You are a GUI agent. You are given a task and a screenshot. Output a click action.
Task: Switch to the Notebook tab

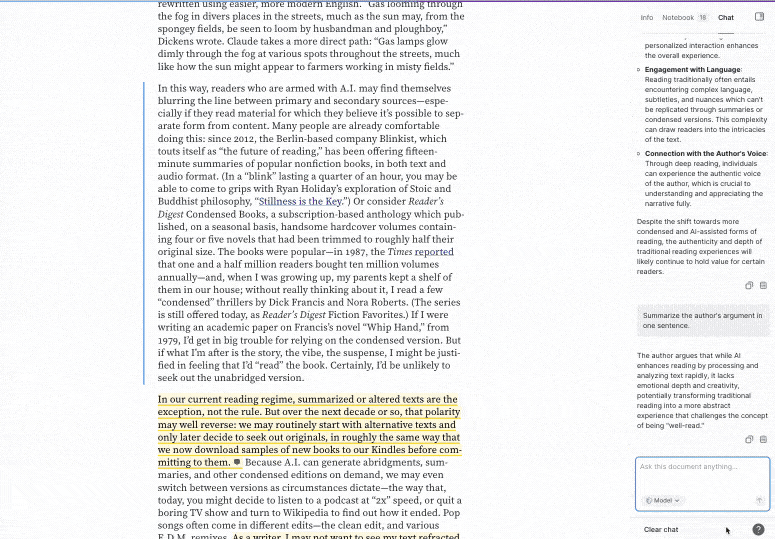[x=678, y=17]
